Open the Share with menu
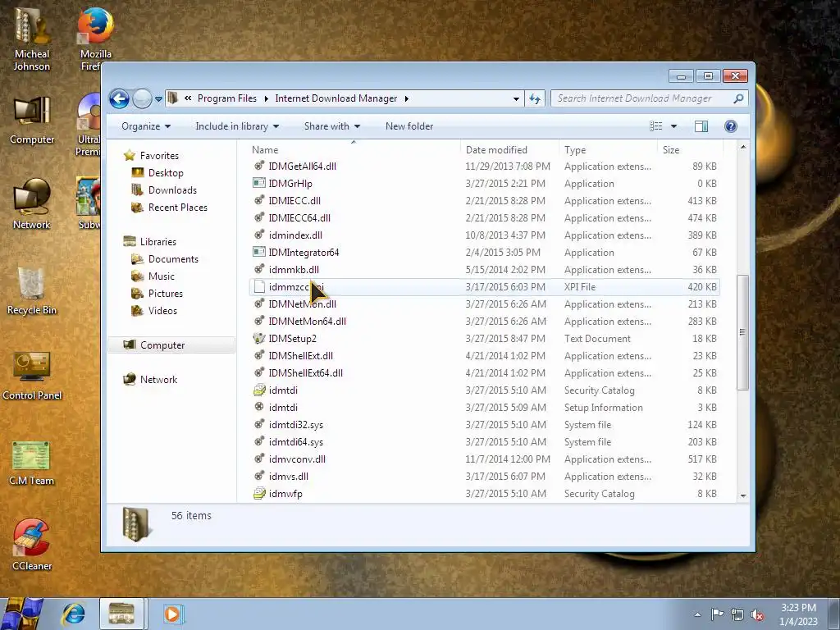The width and height of the screenshot is (840, 630). coord(332,126)
